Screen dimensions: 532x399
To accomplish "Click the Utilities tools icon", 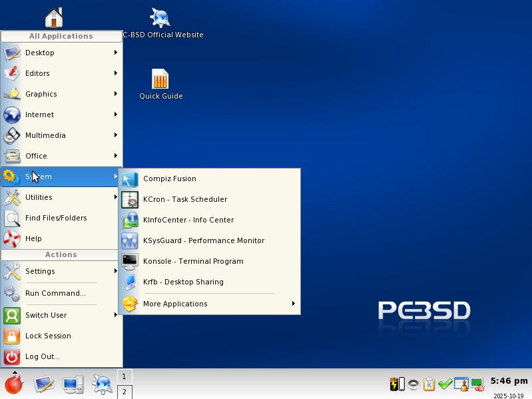I will coord(12,197).
